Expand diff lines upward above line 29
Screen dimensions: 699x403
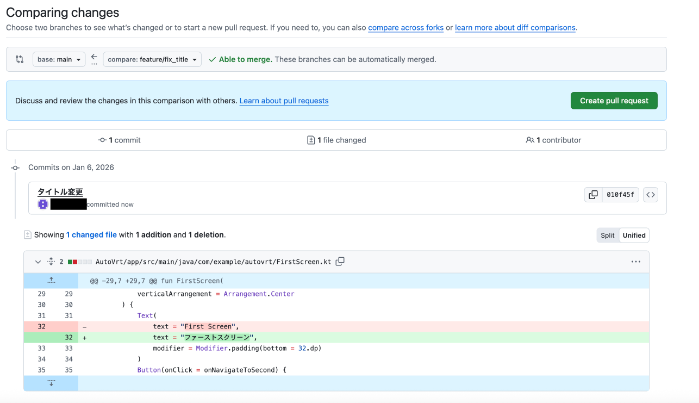point(51,281)
